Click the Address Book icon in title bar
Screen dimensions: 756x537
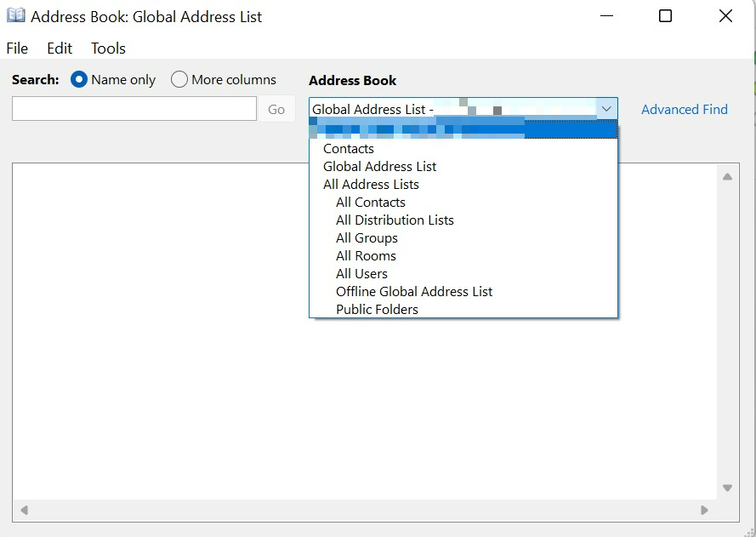[x=16, y=16]
